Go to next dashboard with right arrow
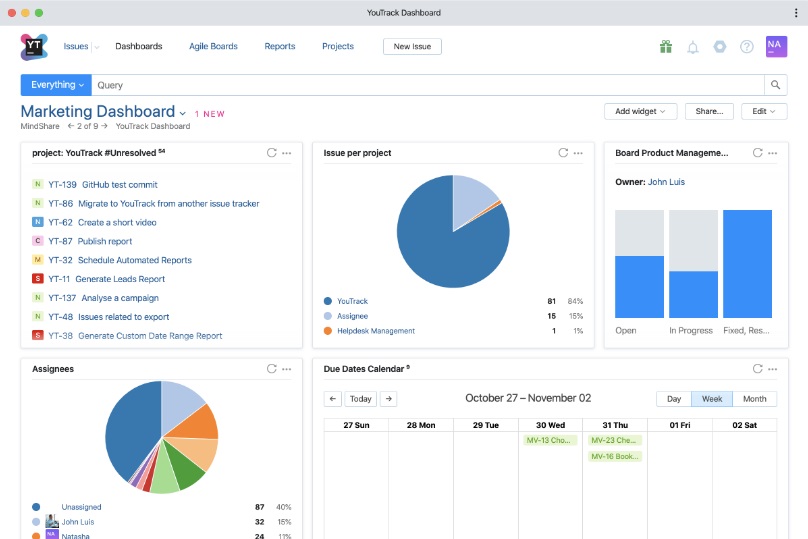This screenshot has height=539, width=808. [104, 126]
